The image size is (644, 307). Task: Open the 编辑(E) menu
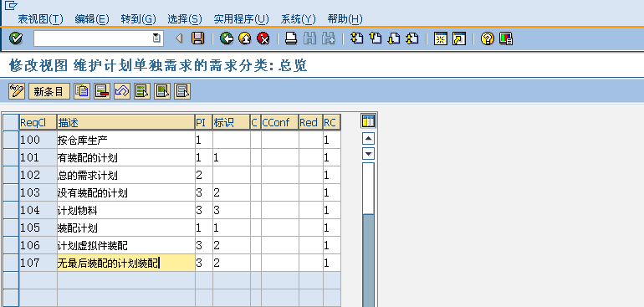pyautogui.click(x=92, y=19)
